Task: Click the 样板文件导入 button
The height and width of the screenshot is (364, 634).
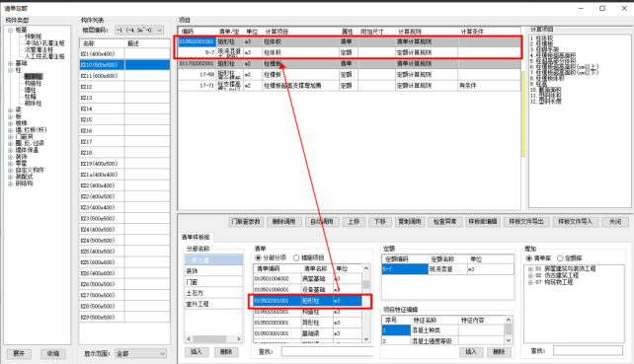Action: point(576,222)
